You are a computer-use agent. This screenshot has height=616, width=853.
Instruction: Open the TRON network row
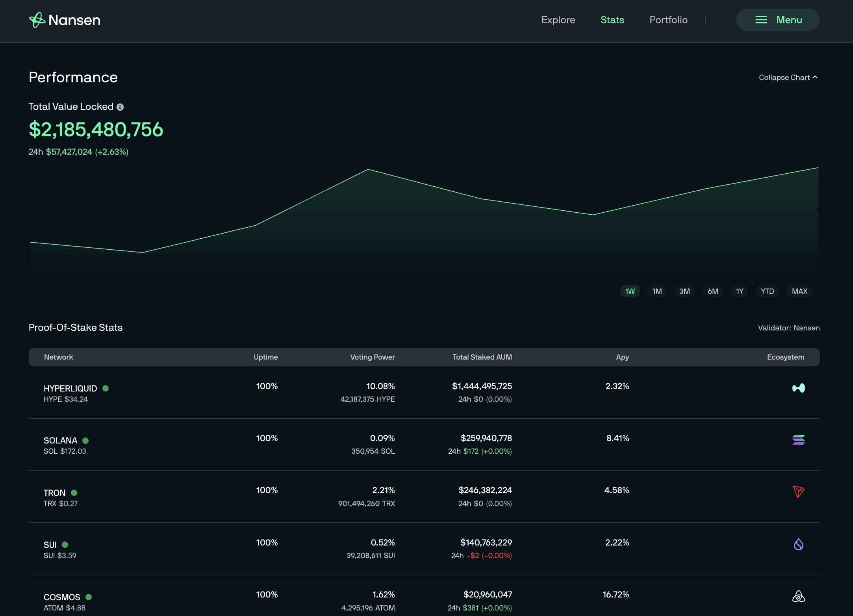424,497
